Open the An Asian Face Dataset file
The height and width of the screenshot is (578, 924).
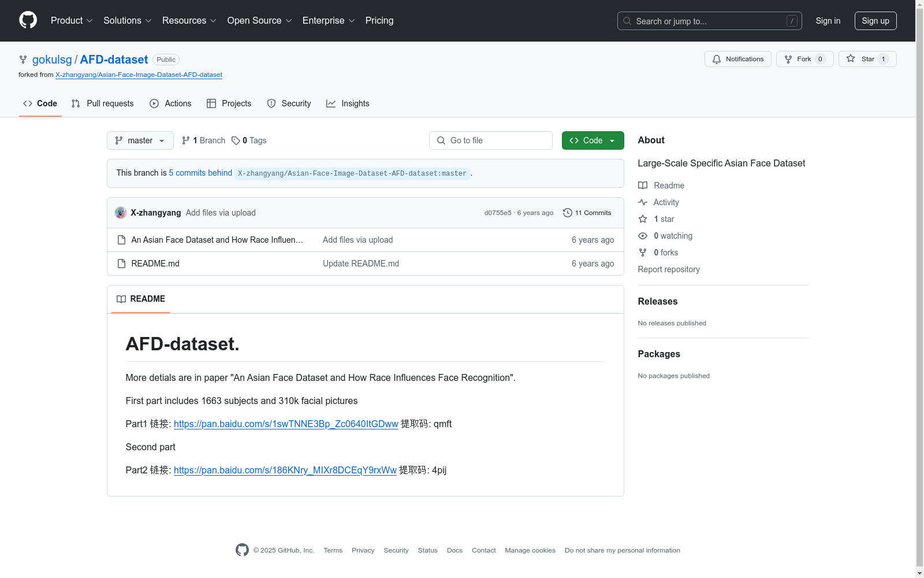(x=217, y=240)
